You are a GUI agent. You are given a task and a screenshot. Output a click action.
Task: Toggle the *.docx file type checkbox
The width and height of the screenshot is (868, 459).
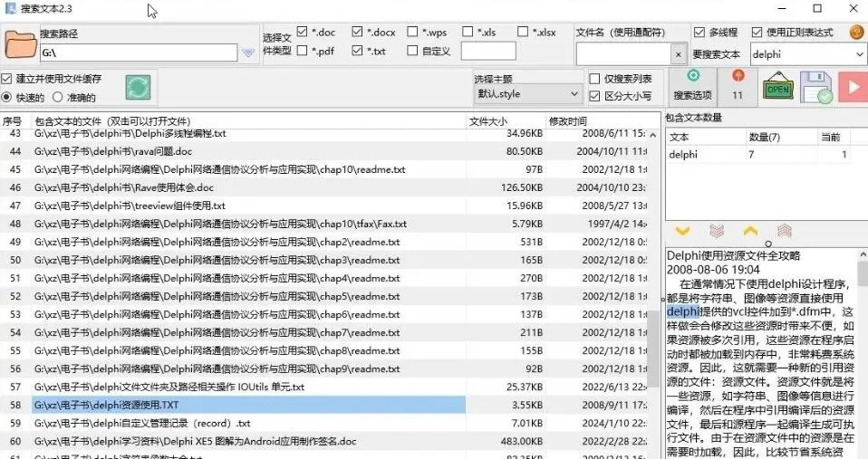click(357, 32)
